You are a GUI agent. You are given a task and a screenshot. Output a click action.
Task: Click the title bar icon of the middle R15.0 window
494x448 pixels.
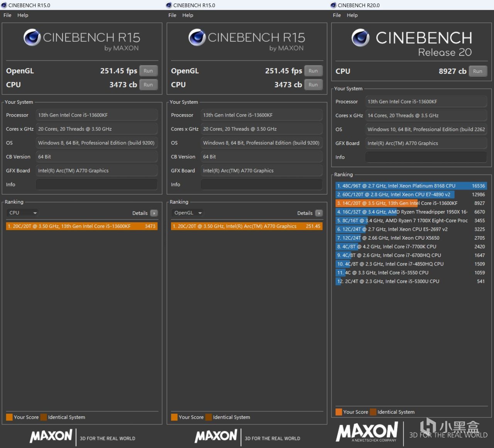[169, 5]
